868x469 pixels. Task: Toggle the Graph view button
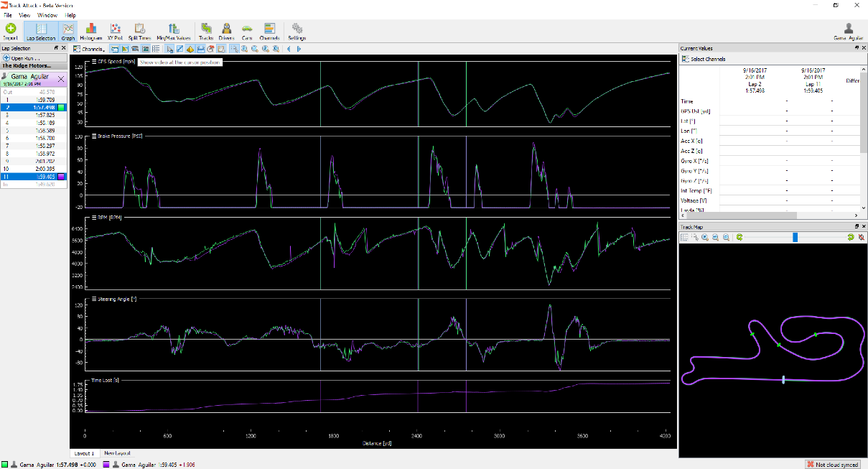coord(68,30)
